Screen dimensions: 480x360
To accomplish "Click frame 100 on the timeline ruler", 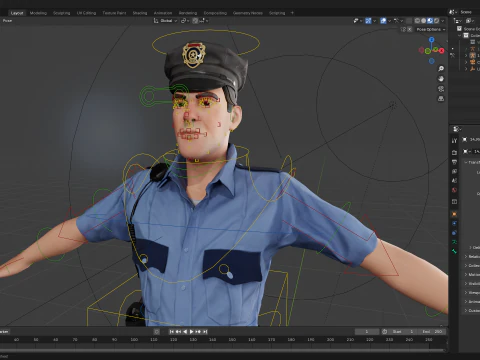I will point(134,340).
